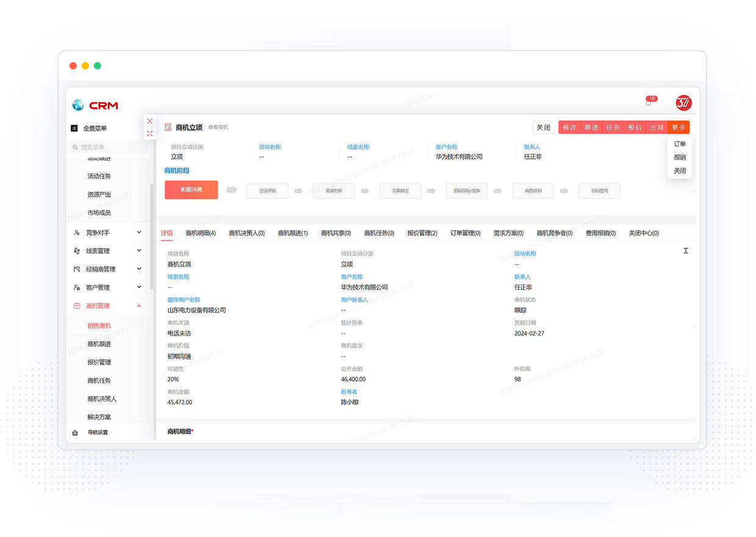Toggle fullscreen with the expand arrows icon
The image size is (756, 537).
(150, 133)
